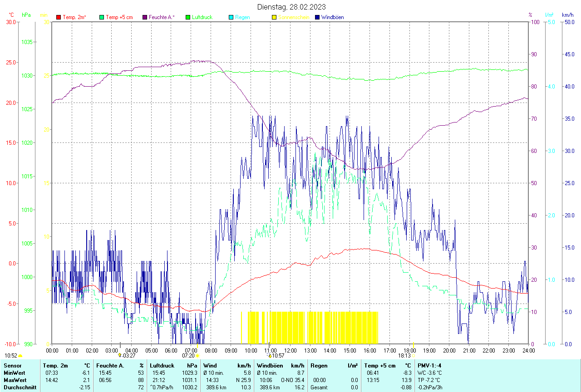Image resolution: width=581 pixels, height=392 pixels.
Task: Click the purple Feuchte A. legend swatch
Action: tap(145, 17)
